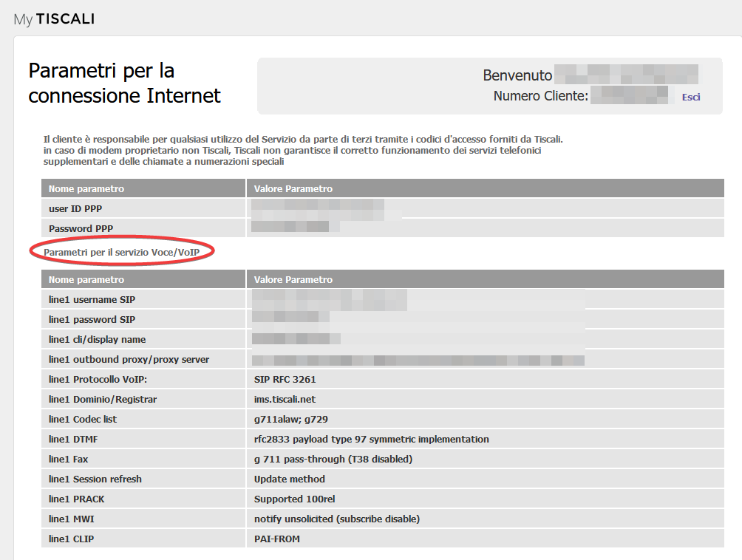Screen dimensions: 742x560
Task: Click the blurred outbound proxy server value
Action: tap(418, 361)
